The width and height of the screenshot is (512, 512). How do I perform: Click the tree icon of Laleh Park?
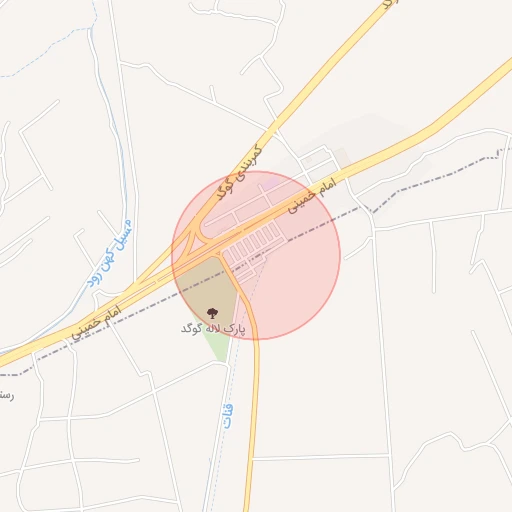[212, 313]
